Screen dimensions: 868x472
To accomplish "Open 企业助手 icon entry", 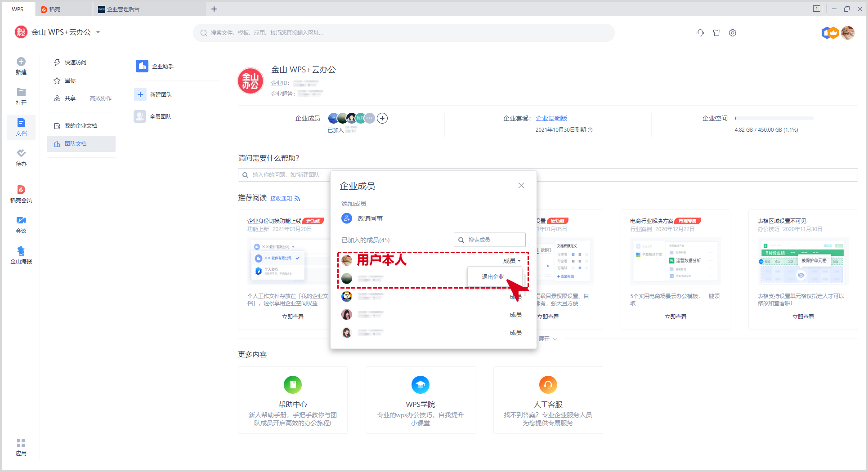I will (x=142, y=66).
